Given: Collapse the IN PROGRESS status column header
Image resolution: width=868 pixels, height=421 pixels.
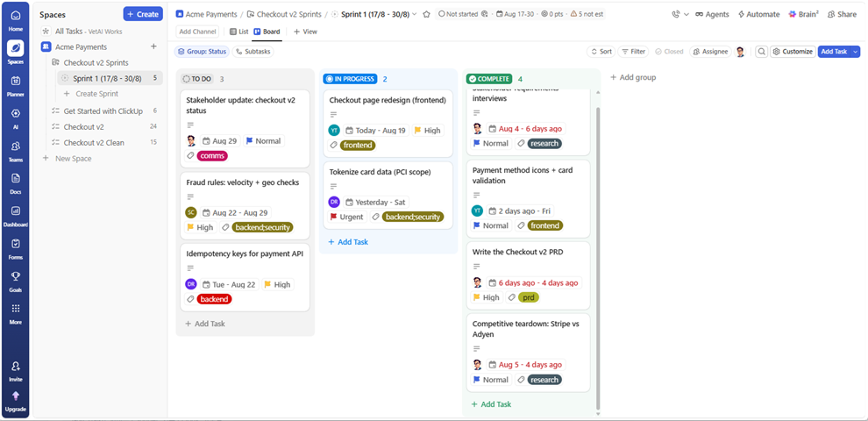Looking at the screenshot, I should [x=351, y=79].
